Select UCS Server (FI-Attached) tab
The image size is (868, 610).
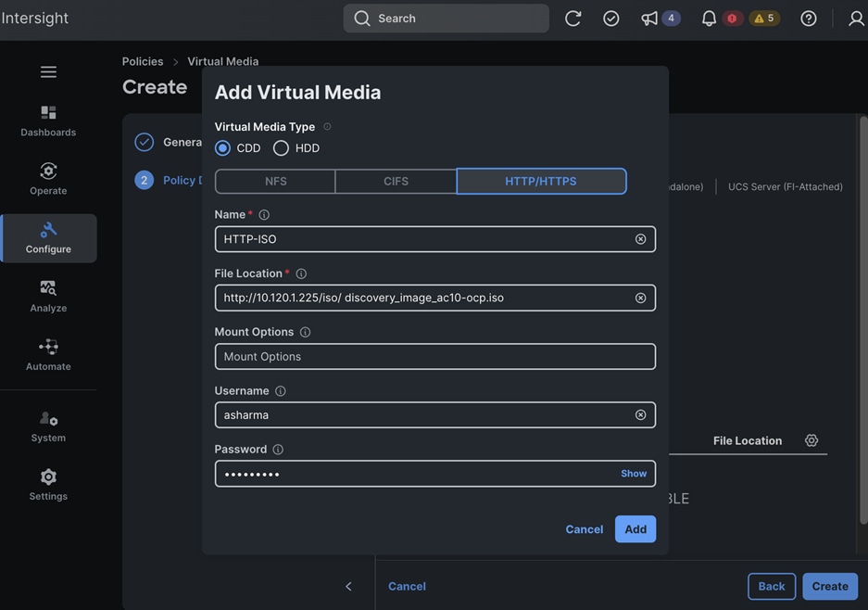(785, 186)
